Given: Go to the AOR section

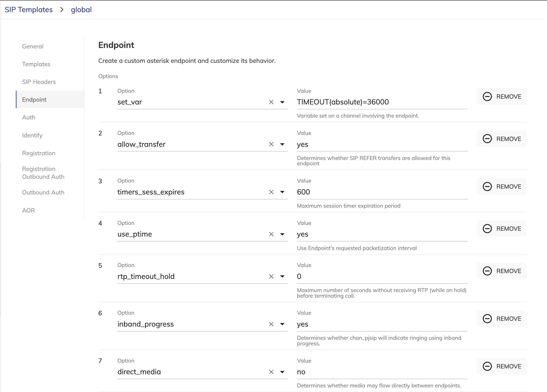Looking at the screenshot, I should pos(28,210).
